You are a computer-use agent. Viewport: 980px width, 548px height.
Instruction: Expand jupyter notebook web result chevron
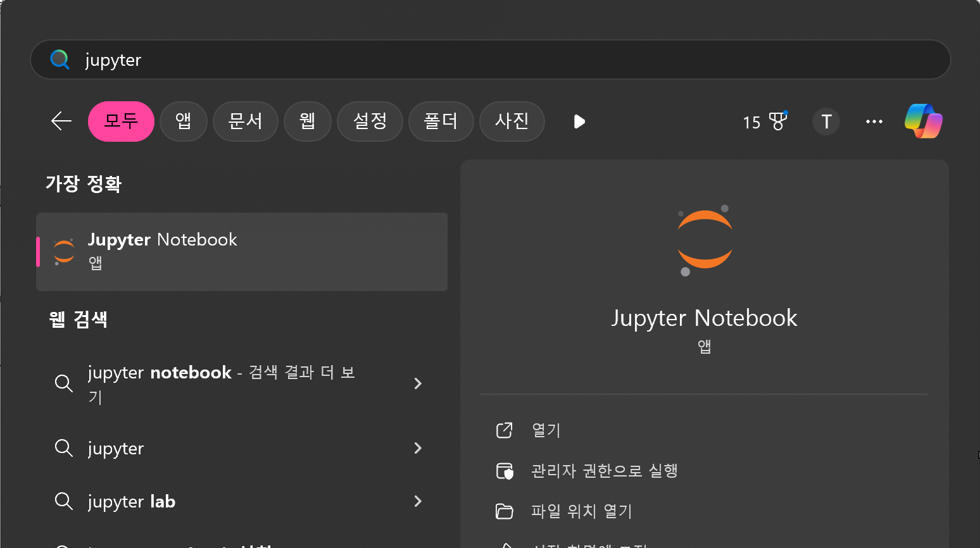tap(418, 383)
